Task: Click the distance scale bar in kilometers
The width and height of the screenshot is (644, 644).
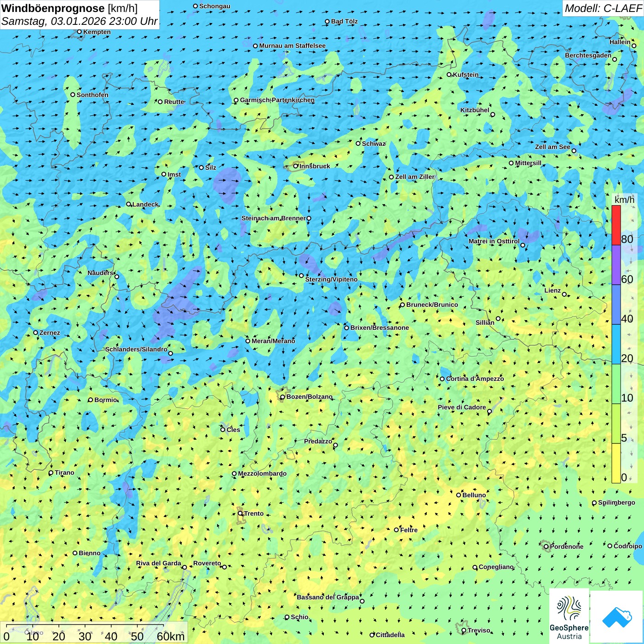Action: point(94,632)
